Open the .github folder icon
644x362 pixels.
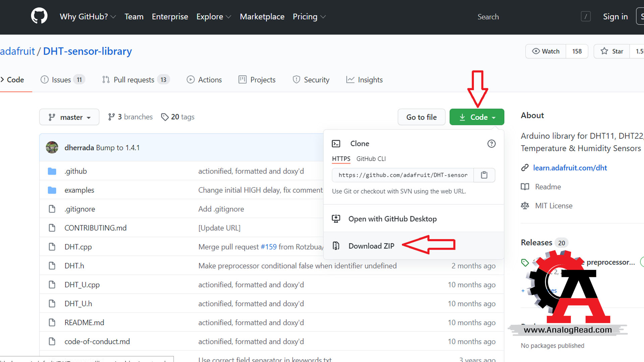52,171
